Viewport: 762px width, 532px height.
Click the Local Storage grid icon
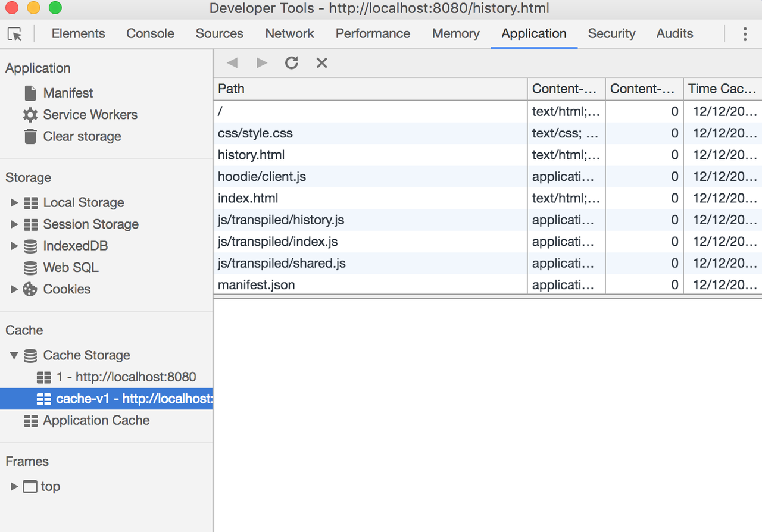pos(31,203)
